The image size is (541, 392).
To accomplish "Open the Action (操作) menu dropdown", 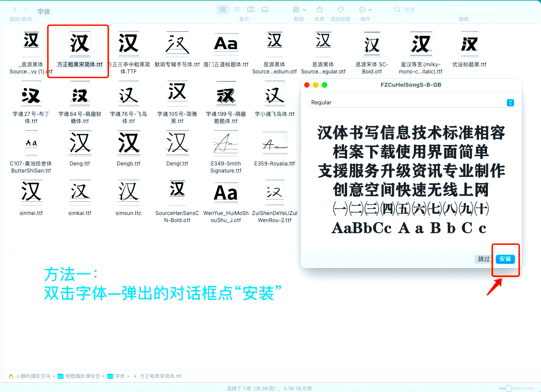I will (x=365, y=9).
